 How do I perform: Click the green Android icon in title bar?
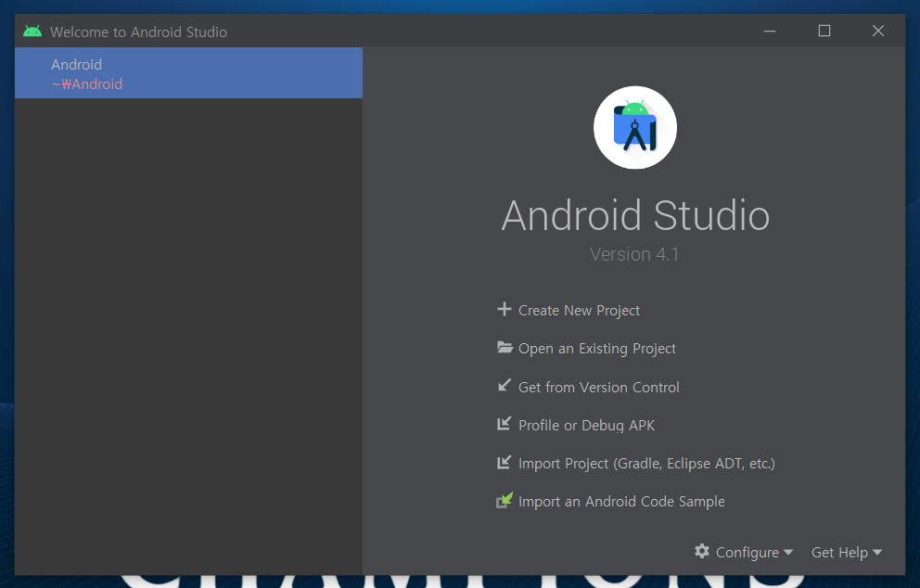(x=32, y=32)
